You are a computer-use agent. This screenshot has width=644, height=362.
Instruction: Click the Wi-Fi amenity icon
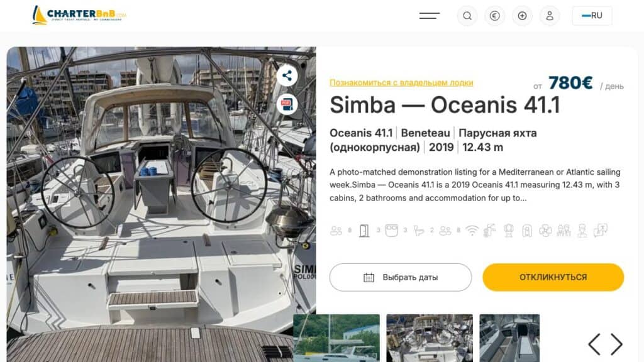click(x=472, y=231)
